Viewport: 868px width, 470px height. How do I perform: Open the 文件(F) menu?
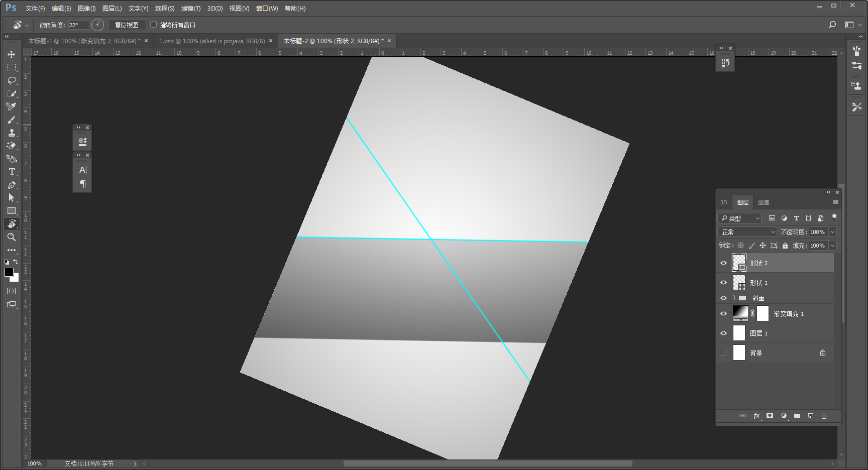(x=35, y=9)
